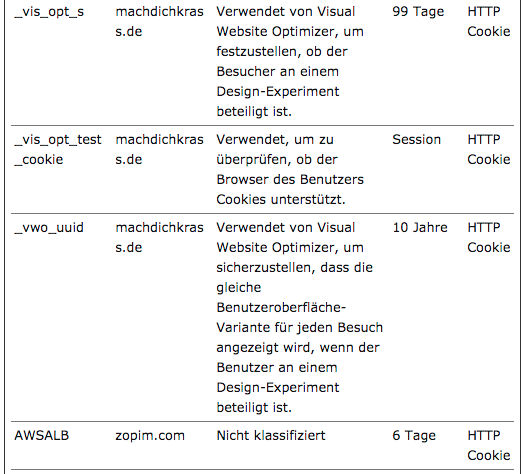The width and height of the screenshot is (525, 474).
Task: Click the AWSALB cookie name
Action: pos(42,436)
